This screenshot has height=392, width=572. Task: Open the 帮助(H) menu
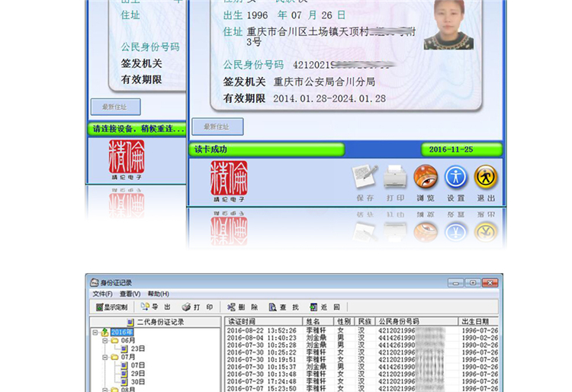point(158,294)
